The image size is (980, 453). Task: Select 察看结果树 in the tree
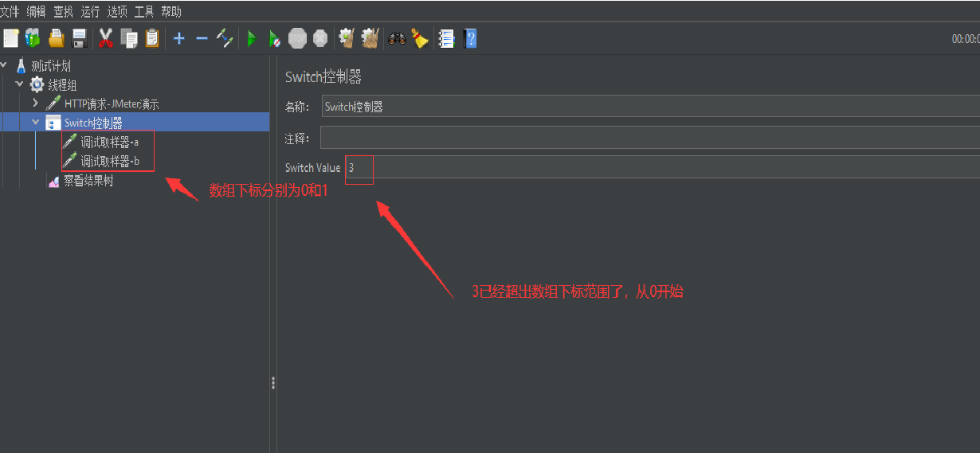88,181
